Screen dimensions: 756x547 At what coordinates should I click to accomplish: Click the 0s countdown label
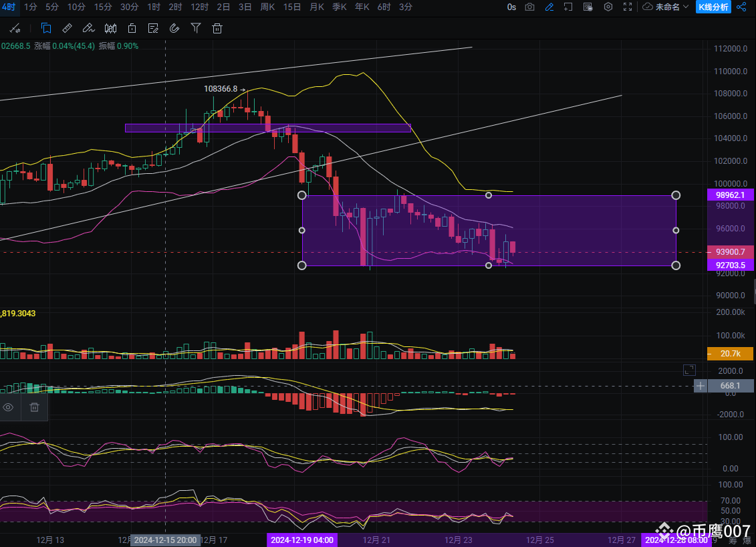[x=511, y=7]
